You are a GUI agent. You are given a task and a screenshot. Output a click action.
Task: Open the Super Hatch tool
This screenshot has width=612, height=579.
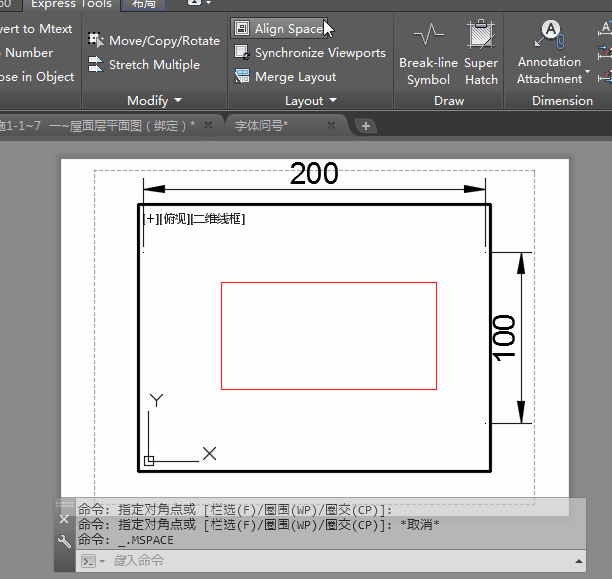click(481, 55)
